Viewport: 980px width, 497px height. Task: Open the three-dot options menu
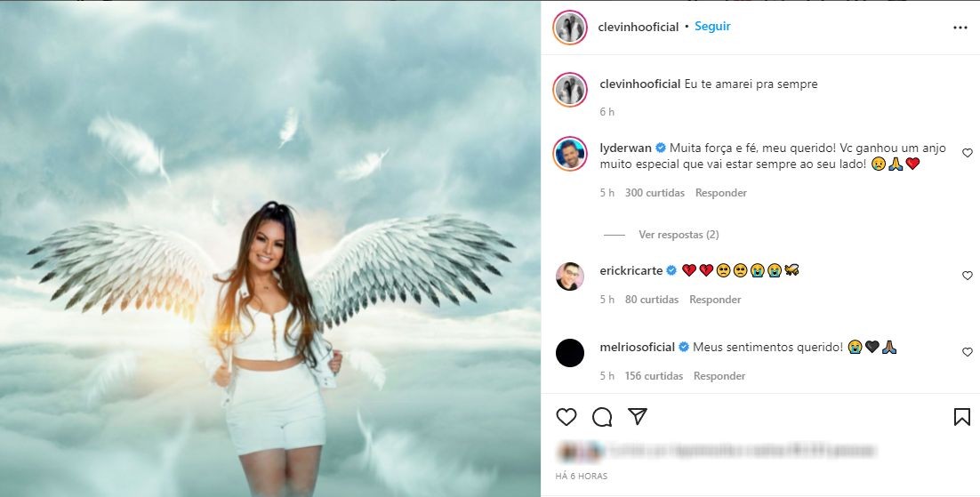point(960,28)
